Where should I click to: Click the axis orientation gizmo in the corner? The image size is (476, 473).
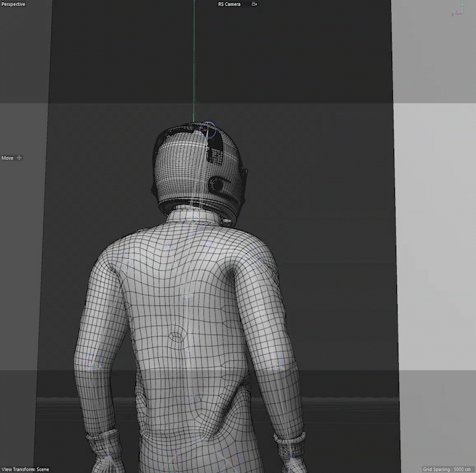pyautogui.click(x=459, y=9)
